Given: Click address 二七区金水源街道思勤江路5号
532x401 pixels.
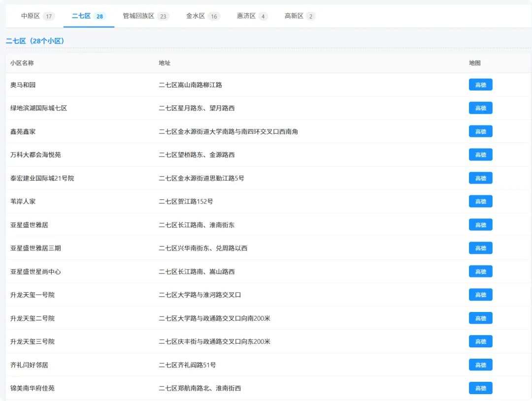Looking at the screenshot, I should tap(201, 178).
